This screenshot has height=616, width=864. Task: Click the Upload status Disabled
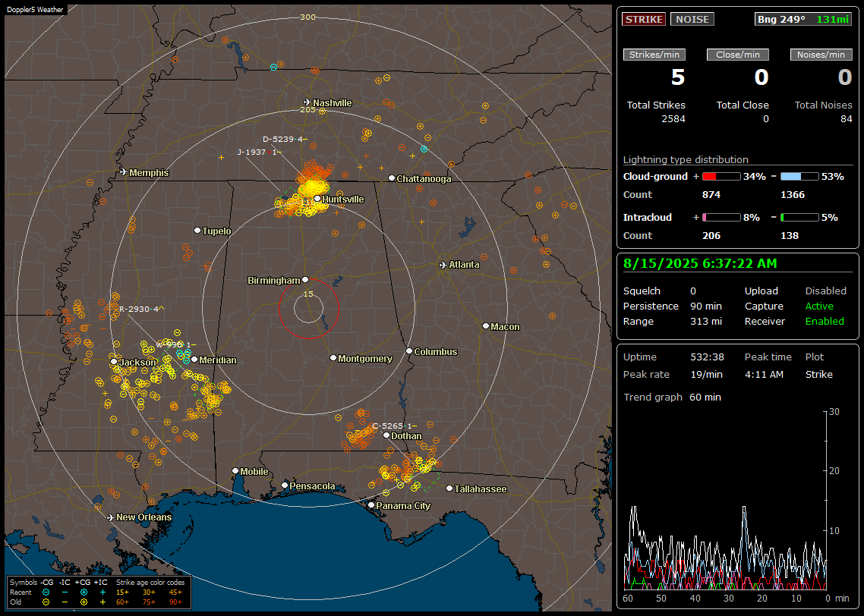click(x=825, y=291)
